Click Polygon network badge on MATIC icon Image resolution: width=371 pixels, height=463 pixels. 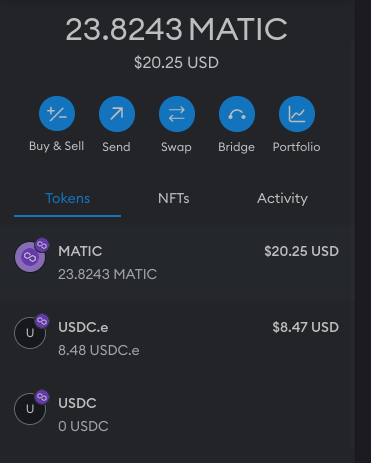coord(42,245)
